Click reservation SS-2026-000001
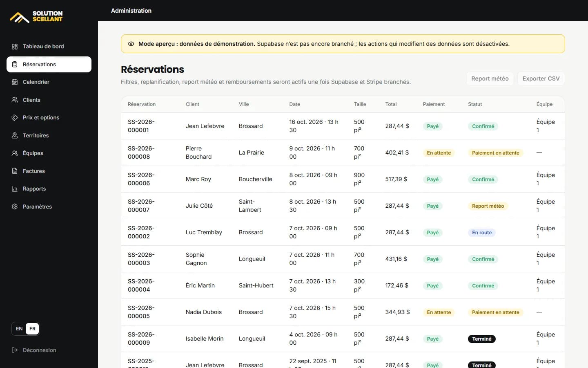The image size is (588, 368). pyautogui.click(x=141, y=126)
